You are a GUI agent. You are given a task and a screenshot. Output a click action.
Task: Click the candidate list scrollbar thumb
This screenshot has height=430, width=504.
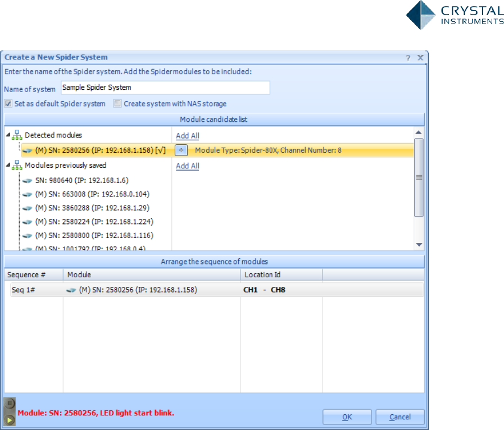(x=419, y=177)
